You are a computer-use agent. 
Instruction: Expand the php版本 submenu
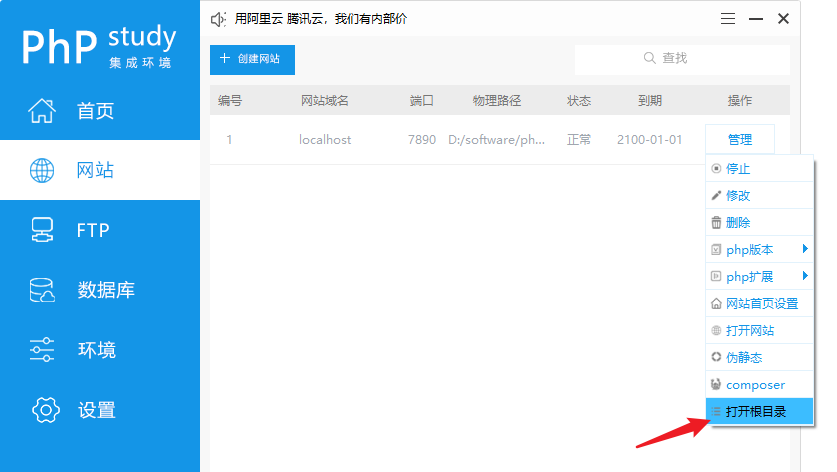[760, 249]
